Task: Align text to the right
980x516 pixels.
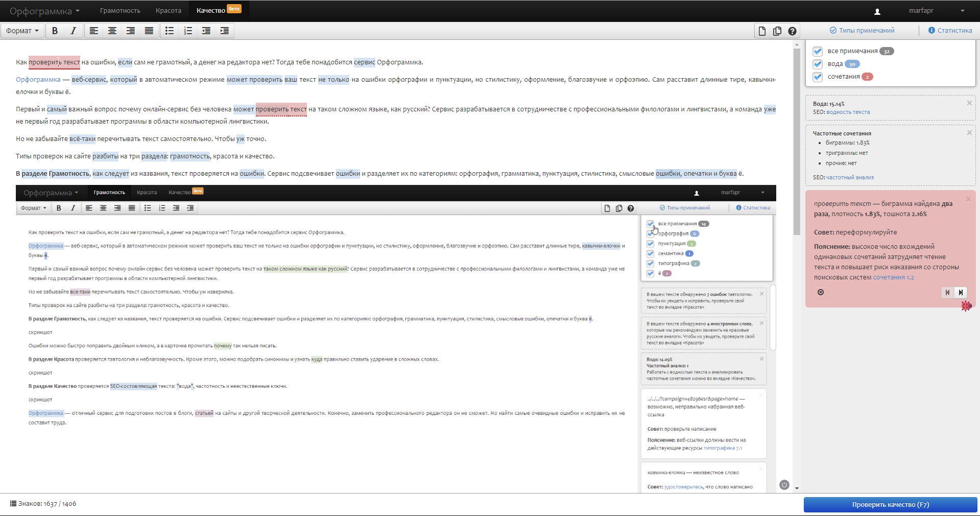Action: pos(131,31)
